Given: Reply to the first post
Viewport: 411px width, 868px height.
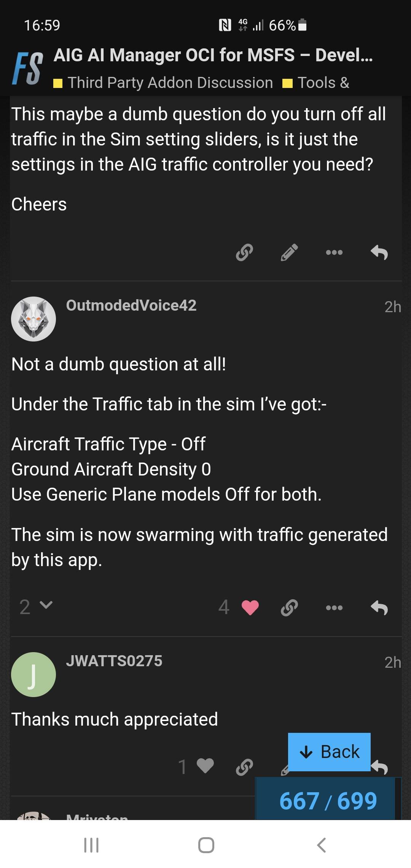Looking at the screenshot, I should (379, 252).
